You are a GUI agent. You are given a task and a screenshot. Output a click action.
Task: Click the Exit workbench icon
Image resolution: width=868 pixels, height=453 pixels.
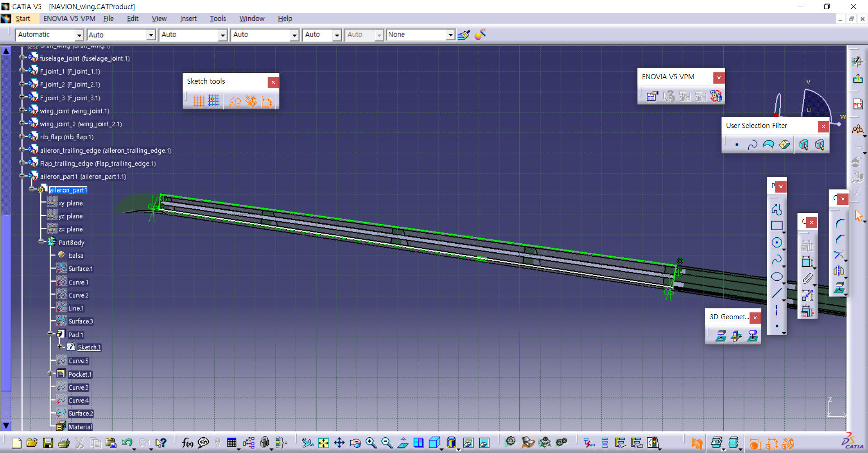858,78
